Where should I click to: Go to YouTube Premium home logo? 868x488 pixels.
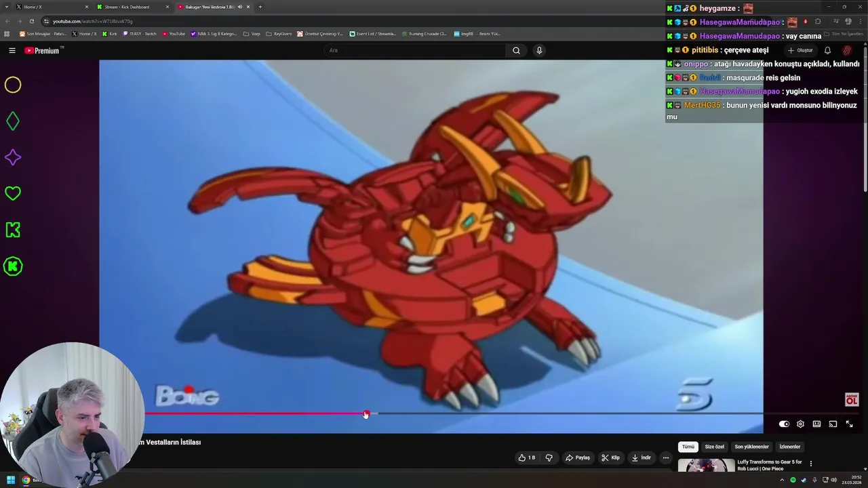pyautogui.click(x=43, y=50)
